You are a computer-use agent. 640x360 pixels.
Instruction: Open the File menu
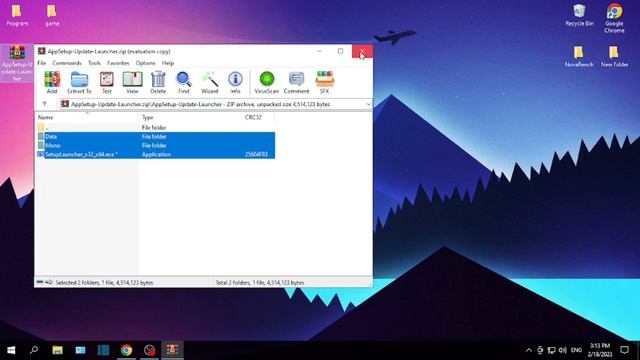click(x=42, y=63)
